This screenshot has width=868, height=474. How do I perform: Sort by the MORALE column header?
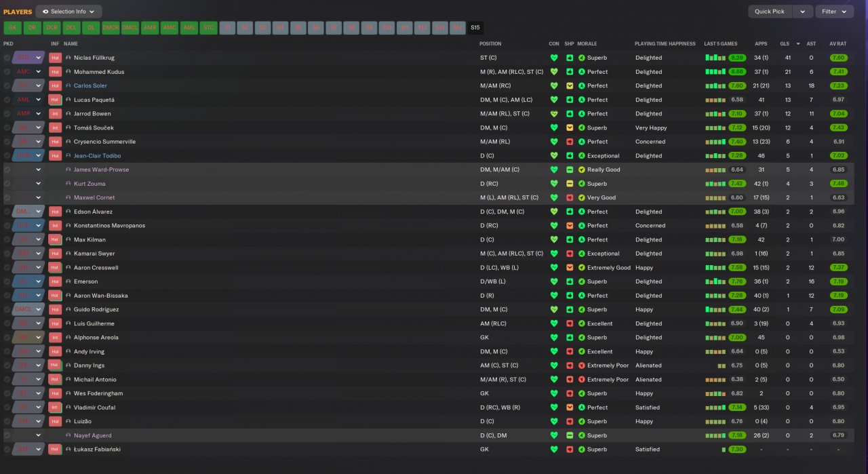pos(587,43)
